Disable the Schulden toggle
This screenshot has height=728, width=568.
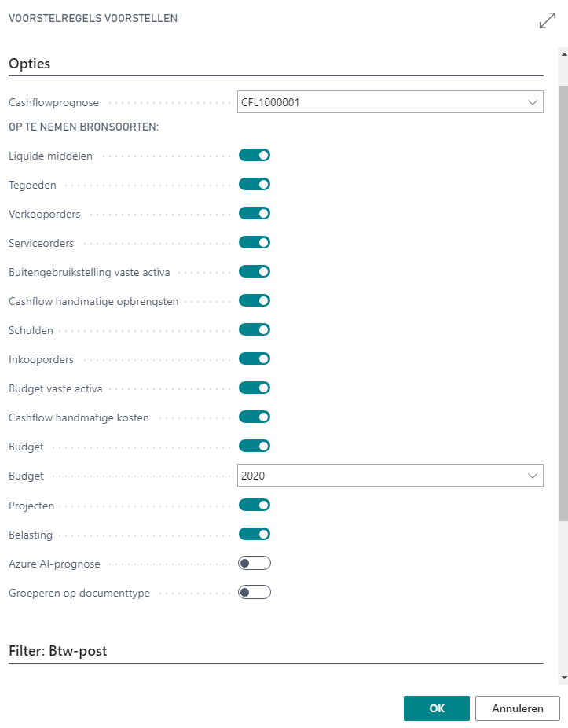click(x=254, y=329)
